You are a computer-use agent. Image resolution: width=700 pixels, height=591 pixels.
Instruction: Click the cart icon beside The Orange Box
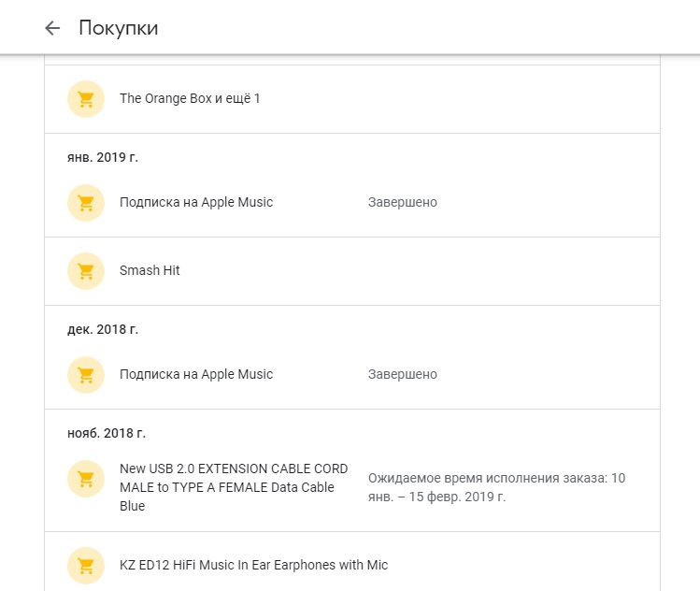click(x=86, y=99)
